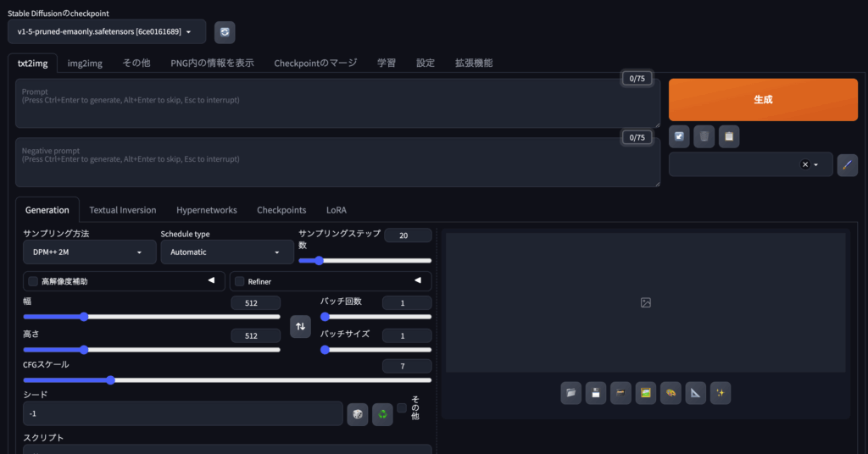Save the image with the floppy disk icon

point(596,393)
